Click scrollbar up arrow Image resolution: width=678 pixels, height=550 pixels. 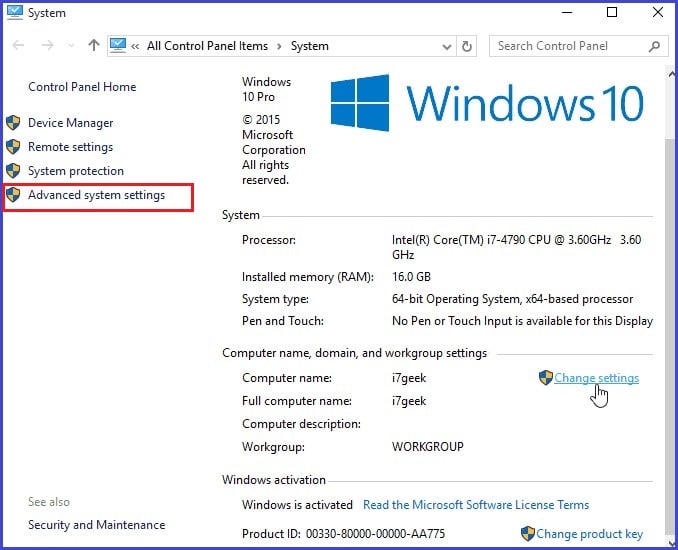coord(671,74)
